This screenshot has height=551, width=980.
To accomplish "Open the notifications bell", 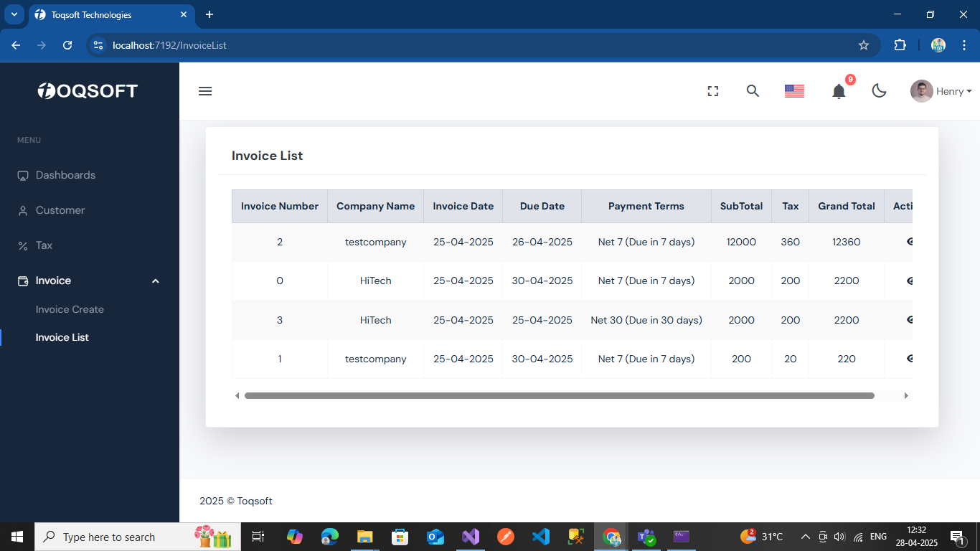I will [x=839, y=91].
